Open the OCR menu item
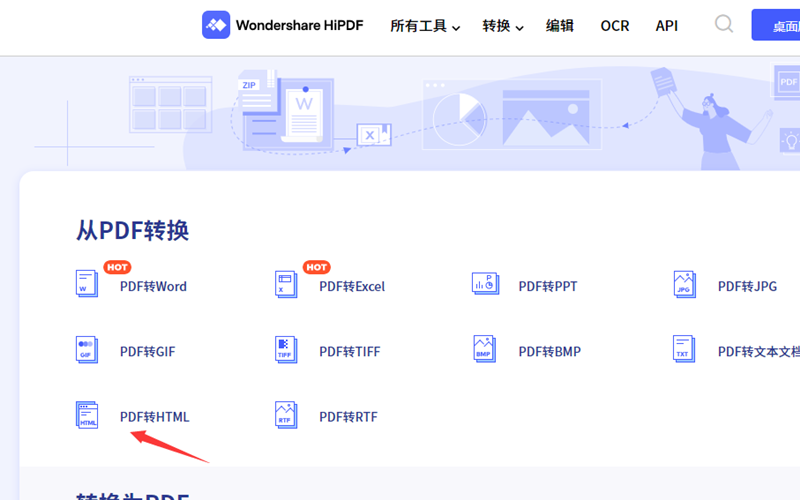Screen dimensions: 800x500 tap(615, 26)
